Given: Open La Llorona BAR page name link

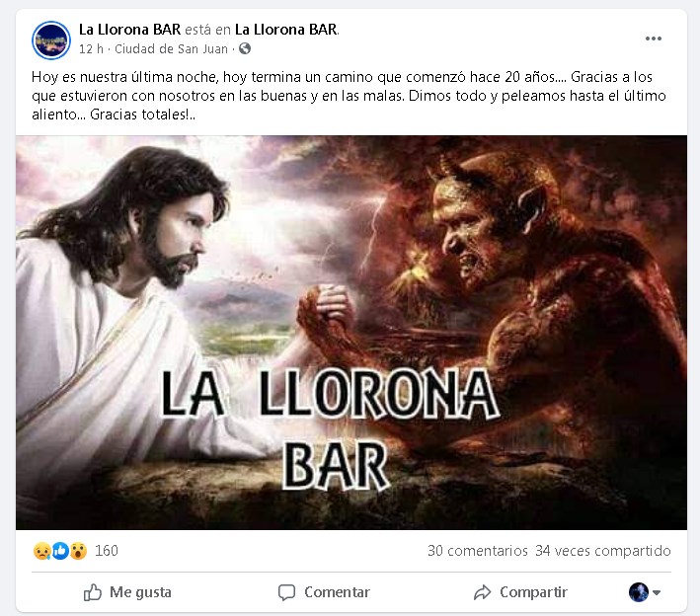Looking at the screenshot, I should (x=130, y=30).
